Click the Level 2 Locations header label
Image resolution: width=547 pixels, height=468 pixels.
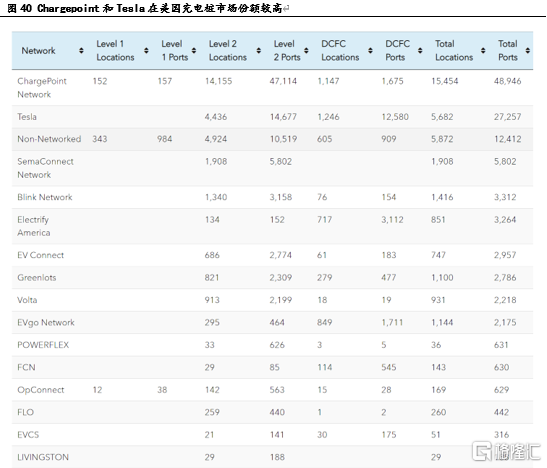click(227, 51)
